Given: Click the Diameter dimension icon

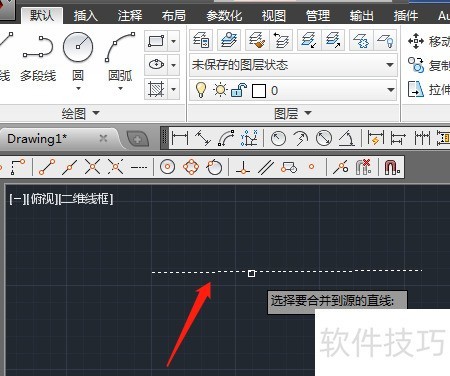Looking at the screenshot, I should point(324,138).
